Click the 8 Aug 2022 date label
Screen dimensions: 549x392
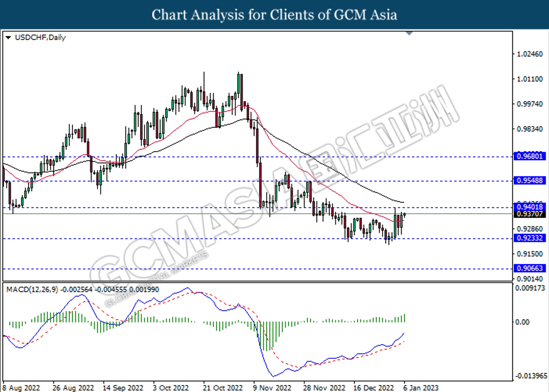click(x=21, y=388)
